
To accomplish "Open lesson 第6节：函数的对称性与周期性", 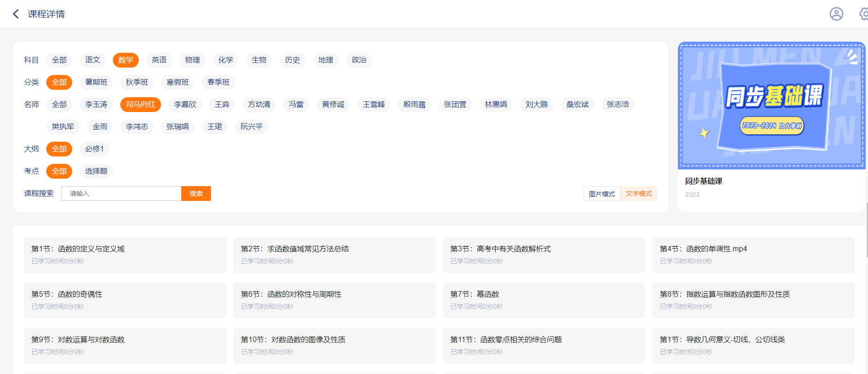I will pos(335,300).
